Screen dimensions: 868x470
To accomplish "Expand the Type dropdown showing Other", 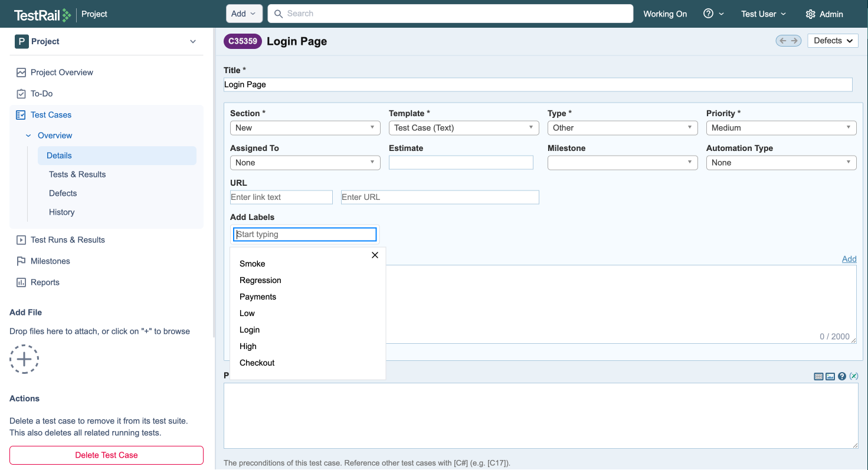I will [623, 128].
